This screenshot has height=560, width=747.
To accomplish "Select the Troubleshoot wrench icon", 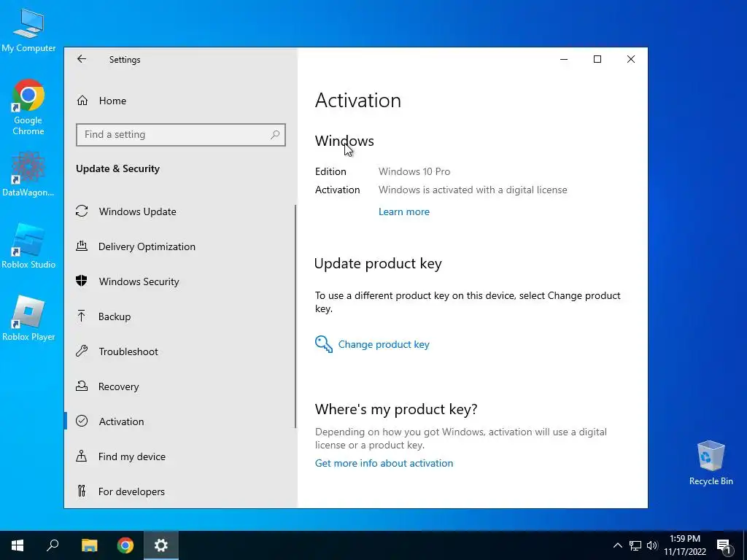I will (x=82, y=351).
